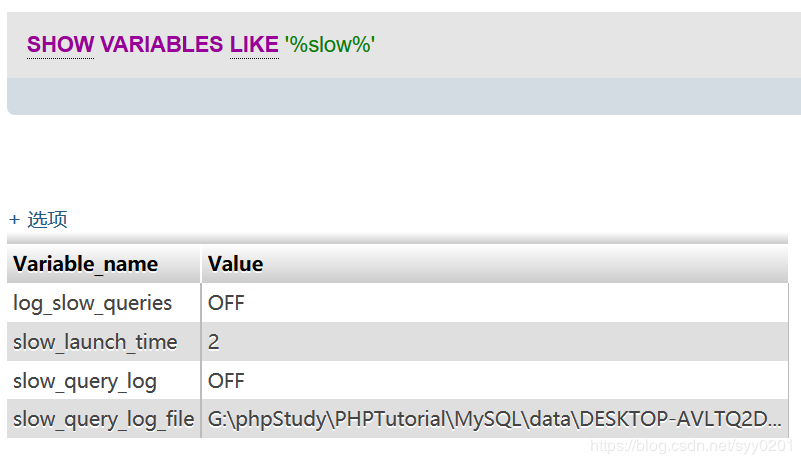Select the slow_query_log_file variable cell
Viewport: 801px width, 464px height.
(x=104, y=419)
